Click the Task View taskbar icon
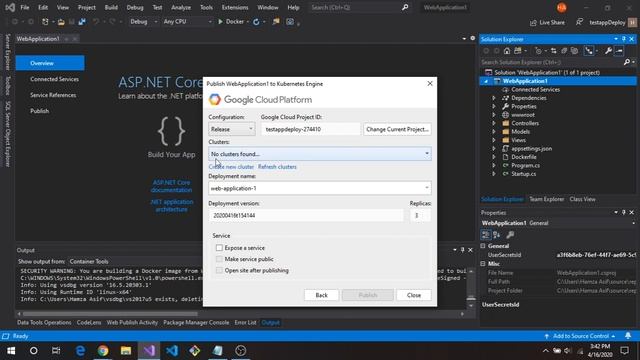 [56, 351]
